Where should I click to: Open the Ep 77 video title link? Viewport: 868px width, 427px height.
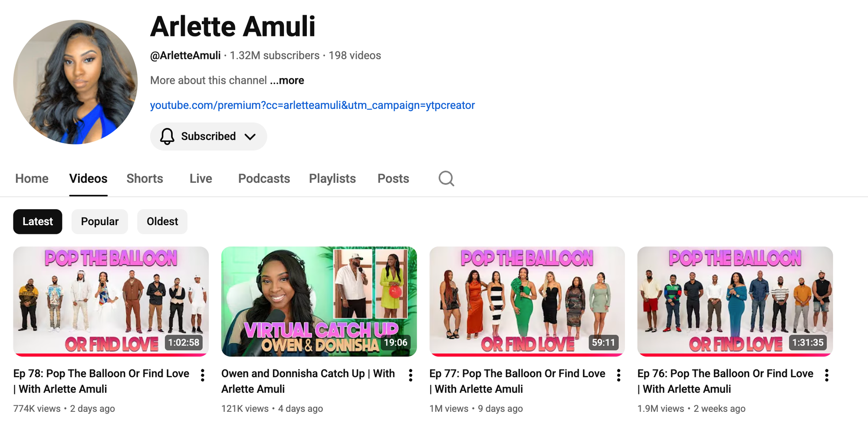(x=517, y=381)
